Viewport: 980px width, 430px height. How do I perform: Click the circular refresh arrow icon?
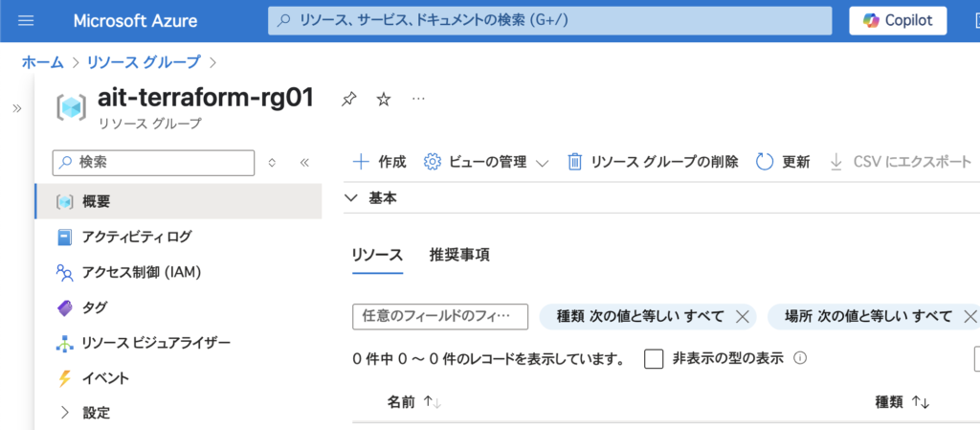[765, 163]
